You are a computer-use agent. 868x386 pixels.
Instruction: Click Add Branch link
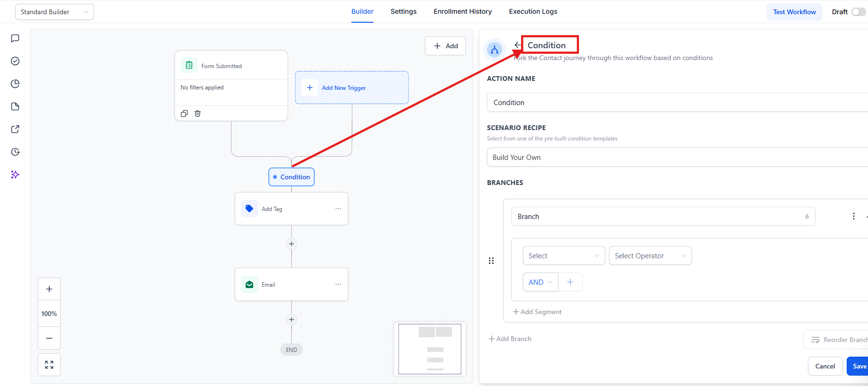click(x=510, y=339)
